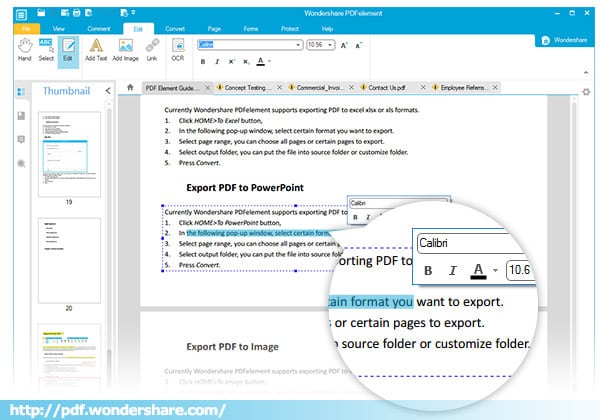Switch to the Convert ribbon tab
Viewport: 600px width, 420px height.
(x=175, y=29)
